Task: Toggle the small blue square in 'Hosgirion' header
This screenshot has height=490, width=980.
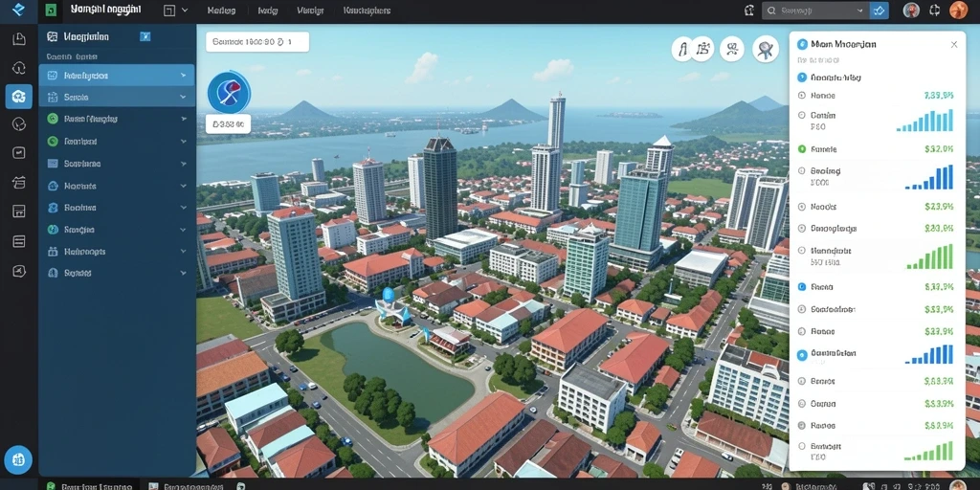Action: (145, 37)
